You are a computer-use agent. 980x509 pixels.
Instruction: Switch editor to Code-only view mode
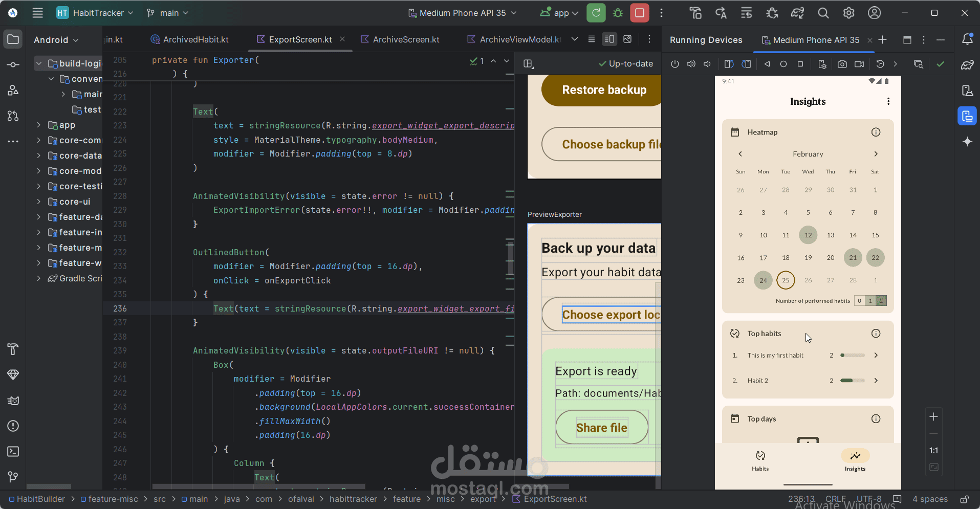point(592,39)
